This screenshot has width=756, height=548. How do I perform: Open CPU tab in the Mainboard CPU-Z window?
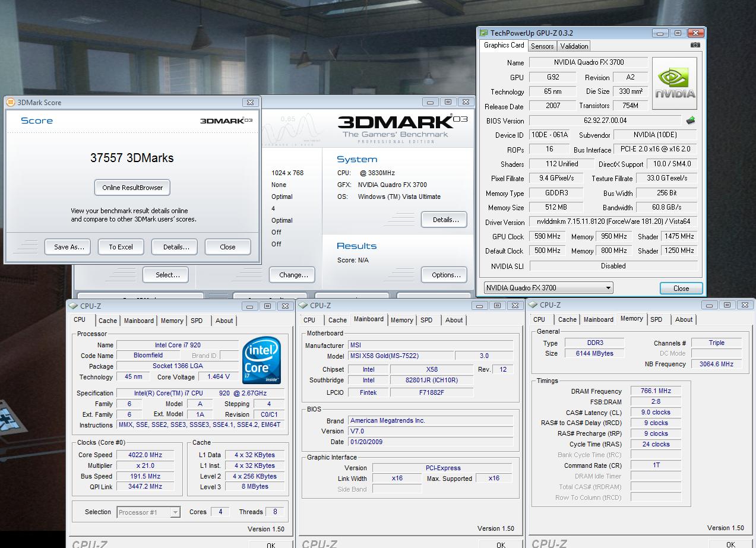309,320
